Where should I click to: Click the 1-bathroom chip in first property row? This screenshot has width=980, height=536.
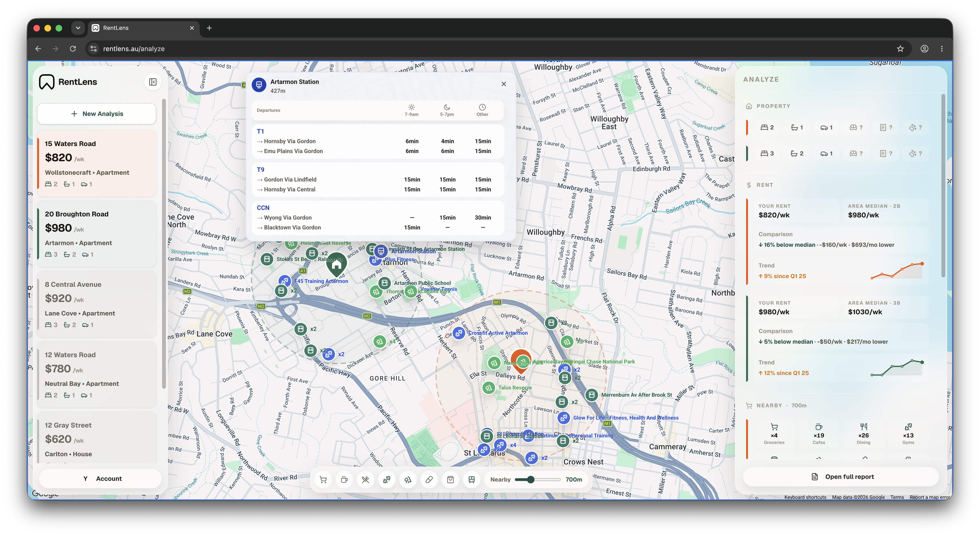tap(797, 128)
